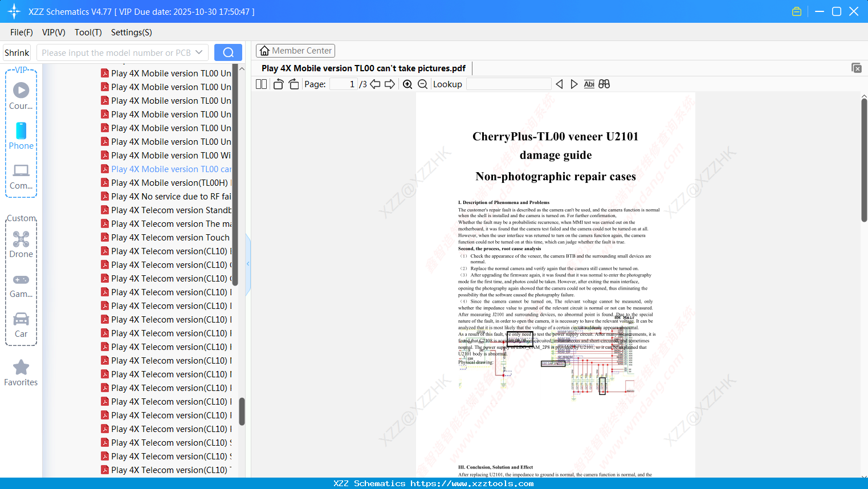The width and height of the screenshot is (868, 489).
Task: Switch to two-page view layout
Action: (x=261, y=84)
